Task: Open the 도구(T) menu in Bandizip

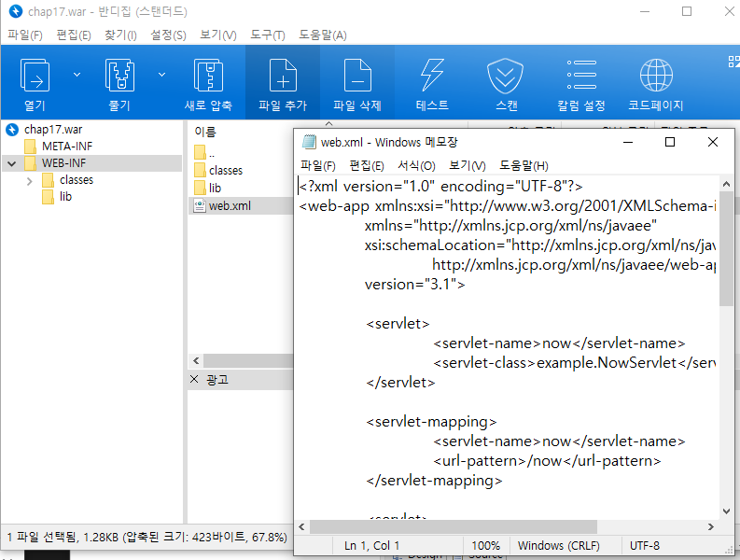Action: click(268, 35)
